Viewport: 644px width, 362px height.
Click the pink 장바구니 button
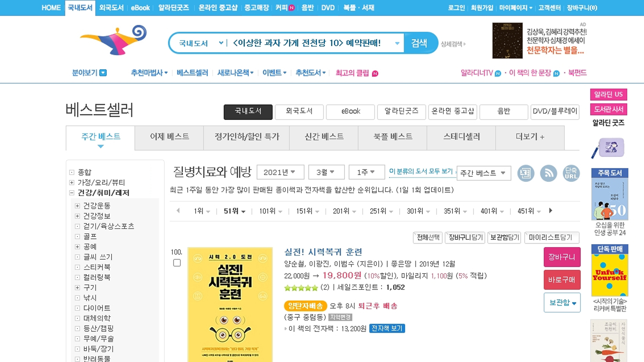[x=562, y=257]
